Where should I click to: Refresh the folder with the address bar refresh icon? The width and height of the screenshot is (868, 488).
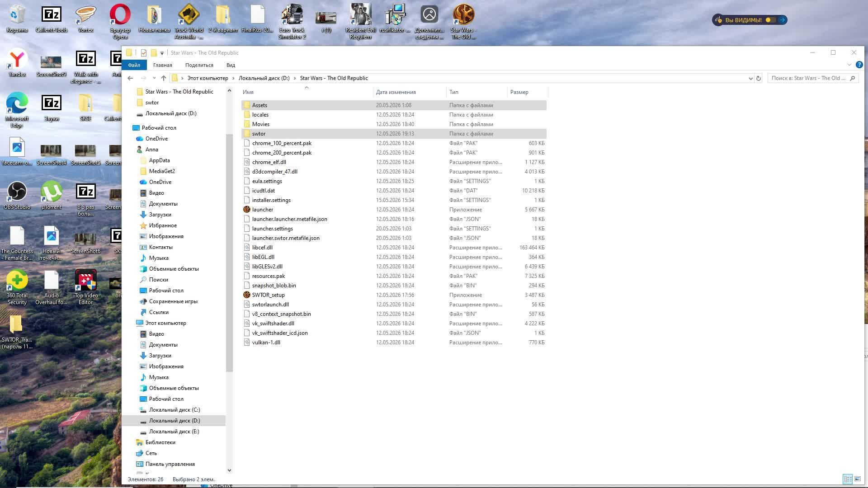(759, 78)
